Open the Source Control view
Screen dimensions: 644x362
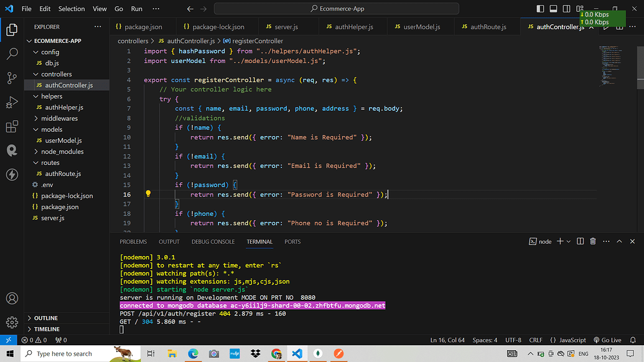coord(12,78)
